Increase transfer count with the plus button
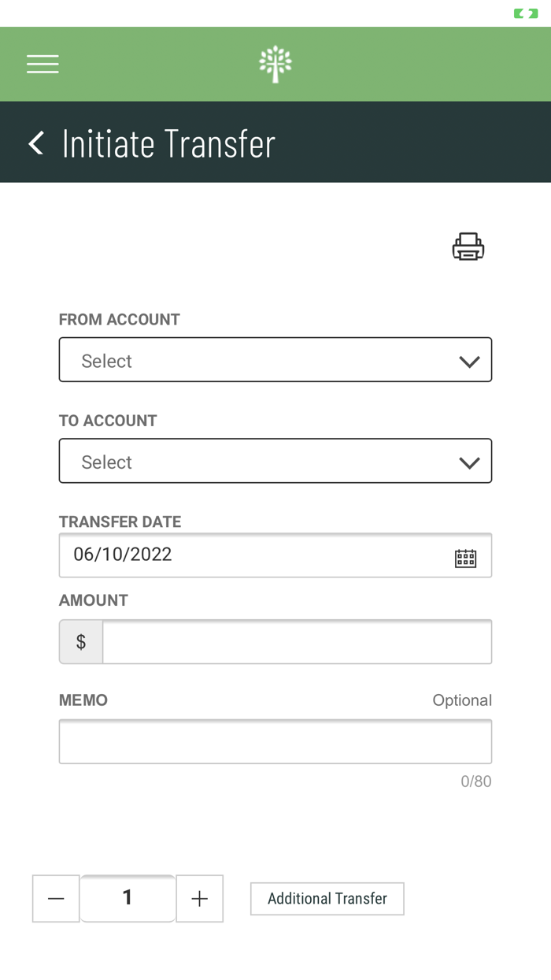551x980 pixels. pos(199,898)
